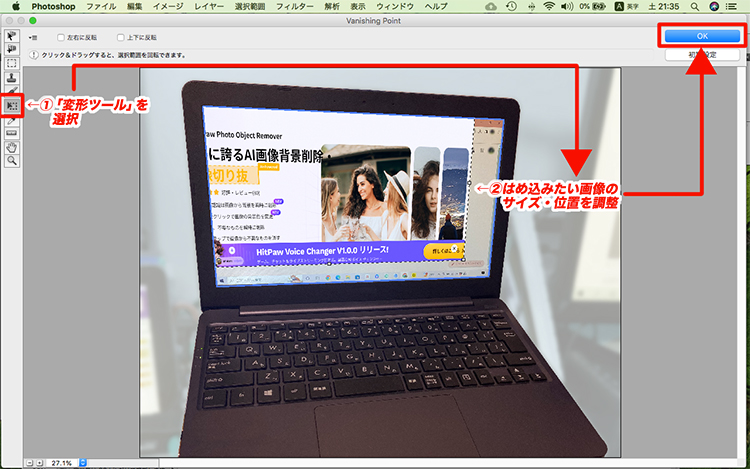Select the Marquee tool in Vanishing Point
This screenshot has height=469, width=750.
click(11, 63)
